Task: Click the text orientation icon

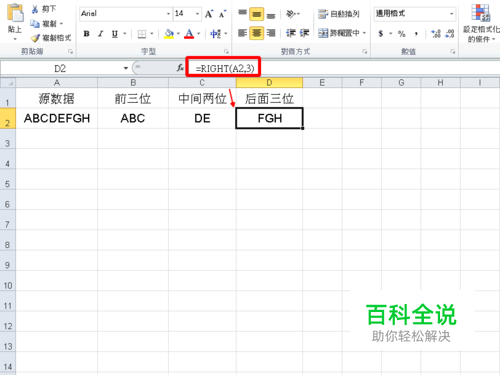Action: (291, 14)
